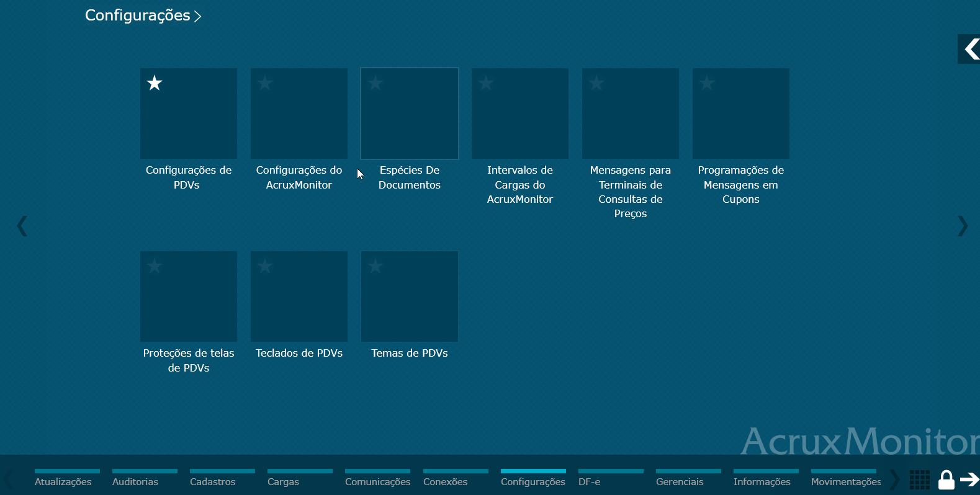Switch to the Gerenciais tab
The image size is (980, 495).
(x=688, y=478)
